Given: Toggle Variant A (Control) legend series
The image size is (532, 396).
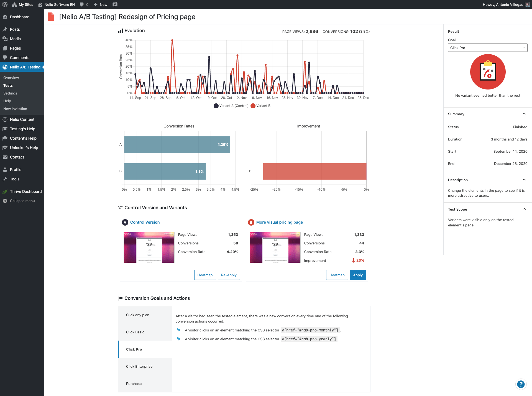Looking at the screenshot, I should (231, 106).
